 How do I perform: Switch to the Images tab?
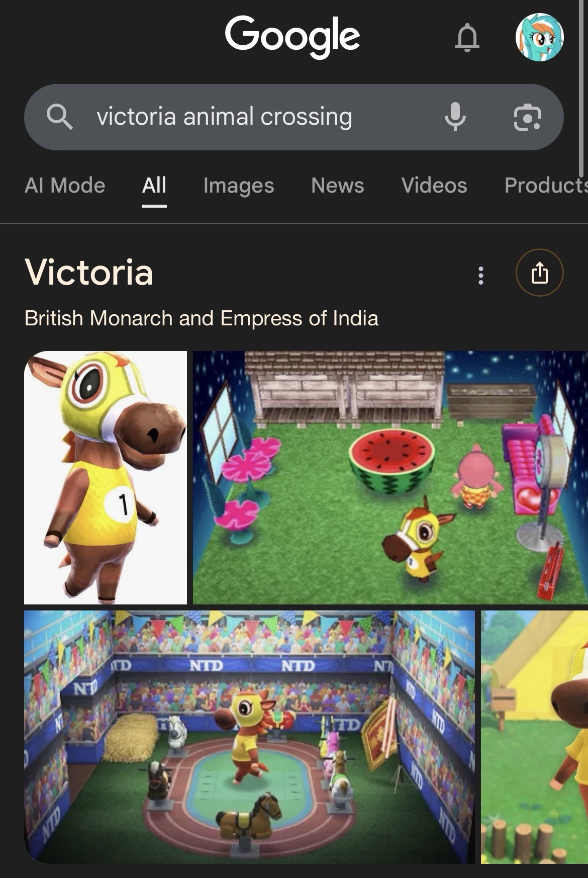(239, 186)
